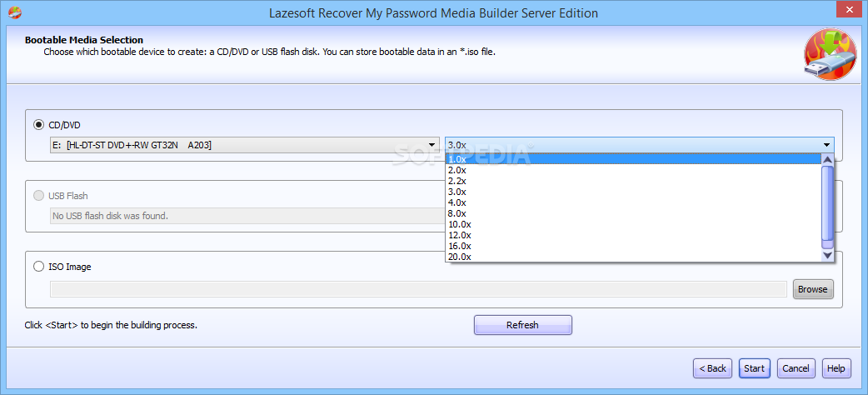Choose 16.0x burn speed
This screenshot has width=868, height=395.
(633, 246)
